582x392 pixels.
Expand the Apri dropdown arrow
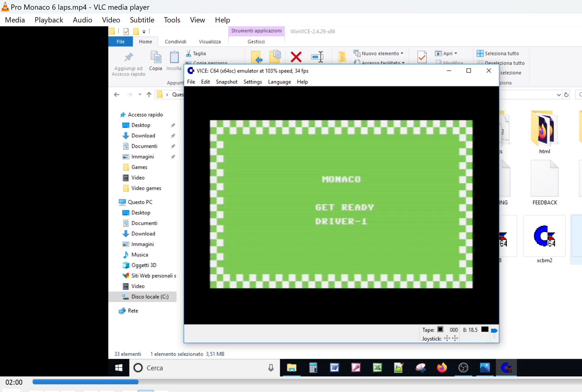click(456, 53)
